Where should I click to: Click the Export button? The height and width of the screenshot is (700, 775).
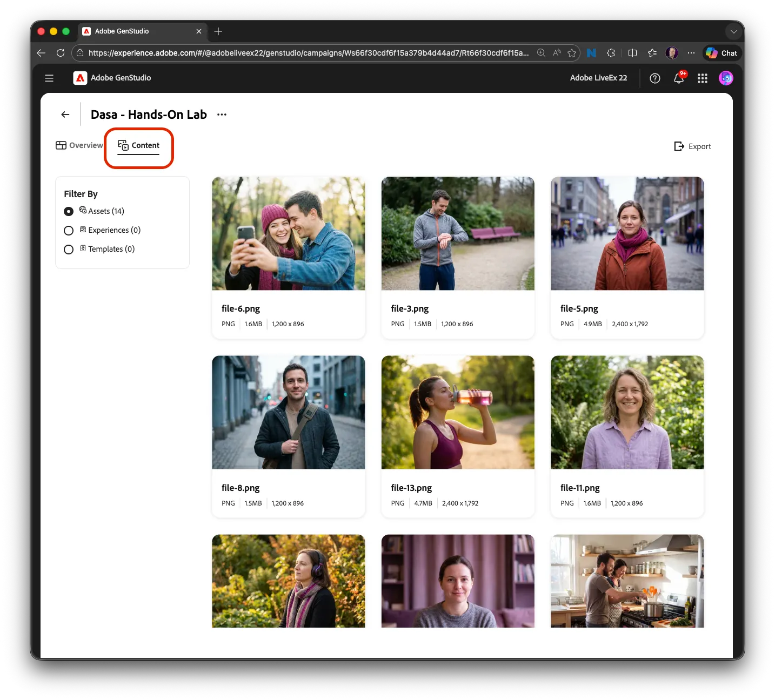[x=693, y=146]
